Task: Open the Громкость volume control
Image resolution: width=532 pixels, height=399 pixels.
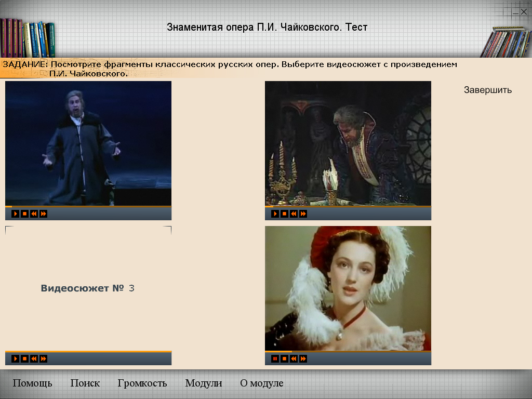Action: click(142, 383)
